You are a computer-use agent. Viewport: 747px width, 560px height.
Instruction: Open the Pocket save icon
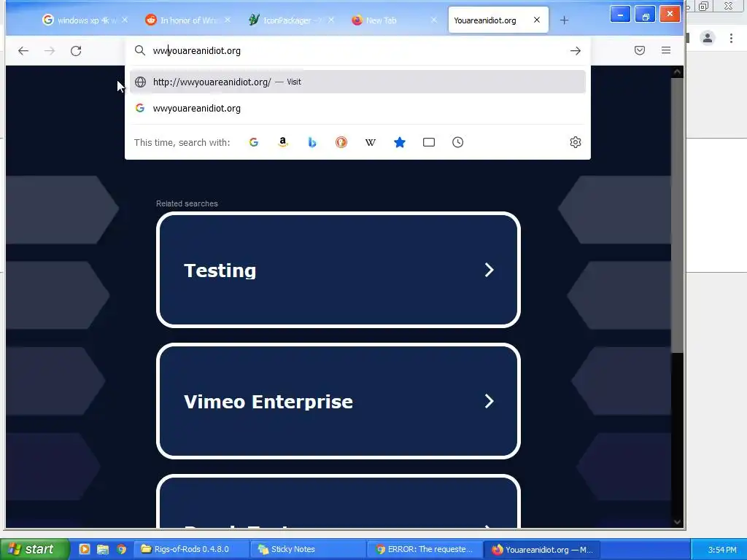[x=639, y=50]
